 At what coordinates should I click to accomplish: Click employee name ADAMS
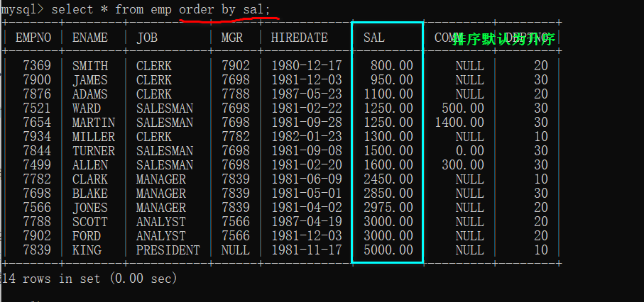click(90, 94)
